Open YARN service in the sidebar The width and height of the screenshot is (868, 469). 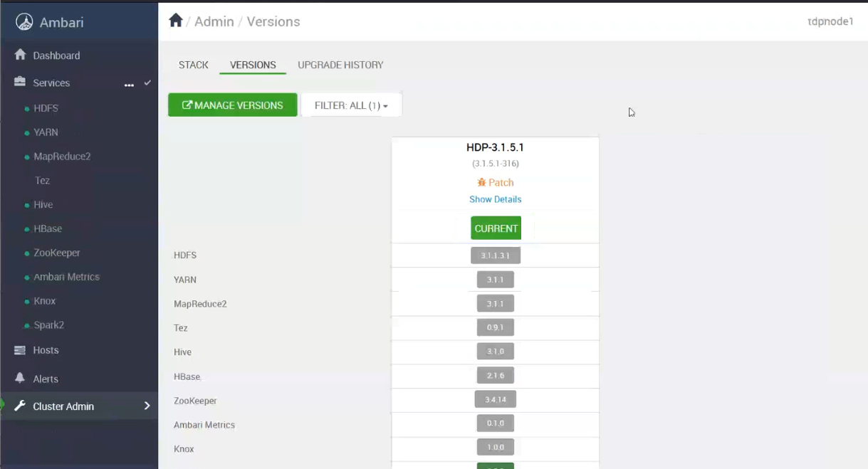tap(46, 132)
